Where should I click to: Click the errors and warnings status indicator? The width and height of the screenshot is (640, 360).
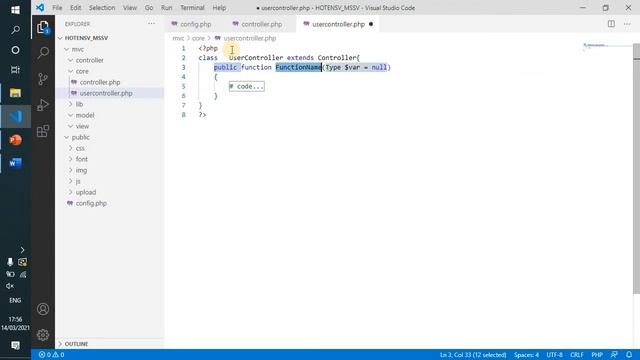click(51, 355)
